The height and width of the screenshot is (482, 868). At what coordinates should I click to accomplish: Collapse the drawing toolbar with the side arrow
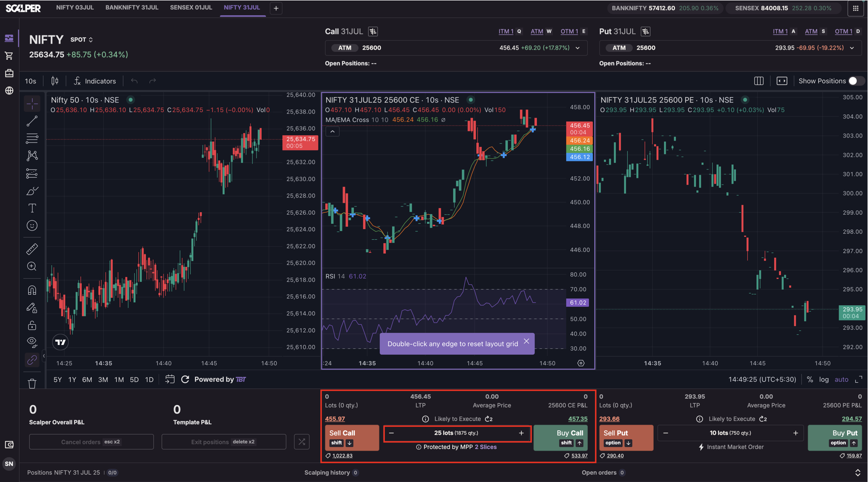44,356
